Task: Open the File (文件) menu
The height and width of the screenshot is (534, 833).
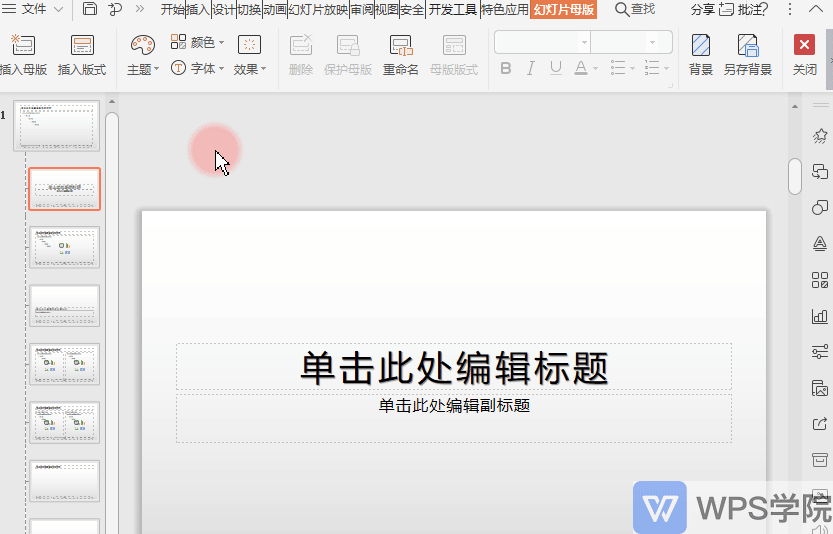Action: click(34, 9)
